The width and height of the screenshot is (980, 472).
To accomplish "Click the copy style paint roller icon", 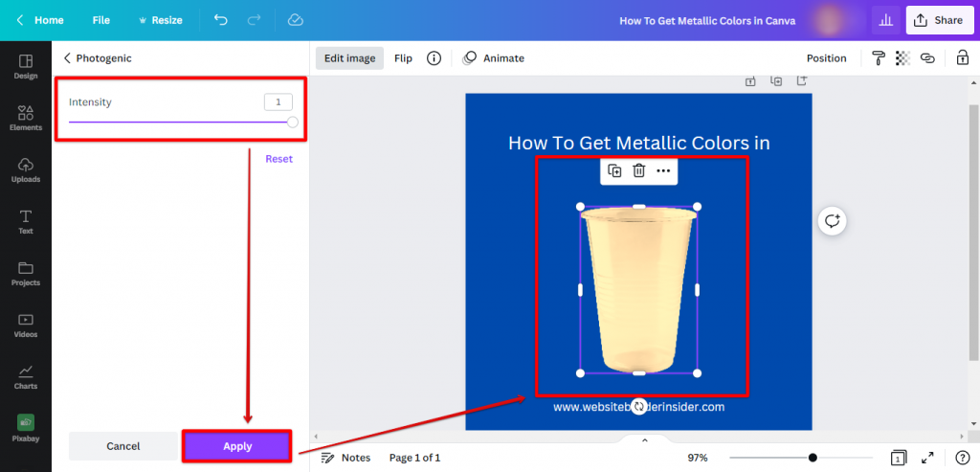I will pyautogui.click(x=878, y=58).
